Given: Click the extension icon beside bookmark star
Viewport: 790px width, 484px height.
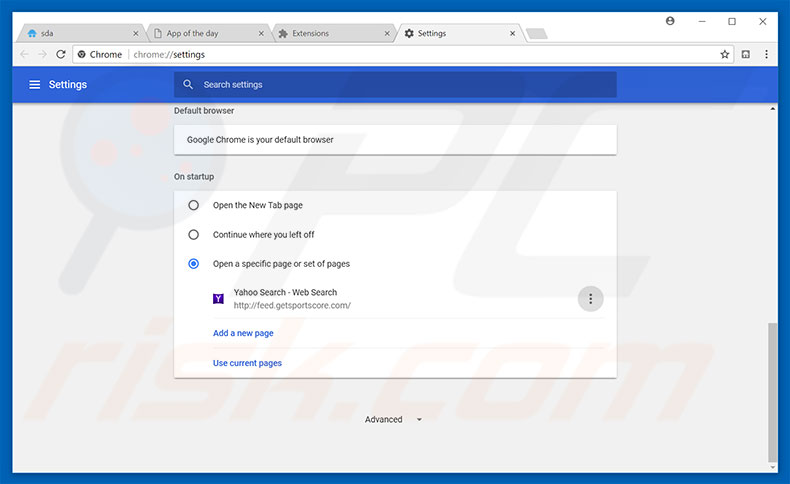Looking at the screenshot, I should [x=746, y=54].
